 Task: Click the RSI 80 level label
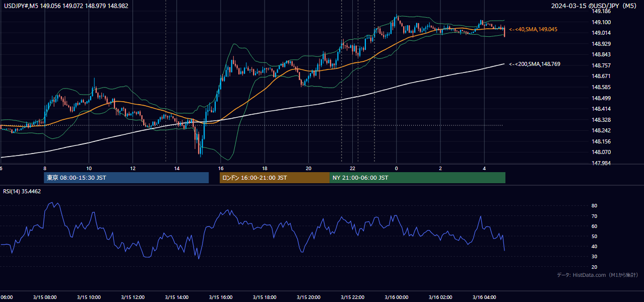[594, 206]
